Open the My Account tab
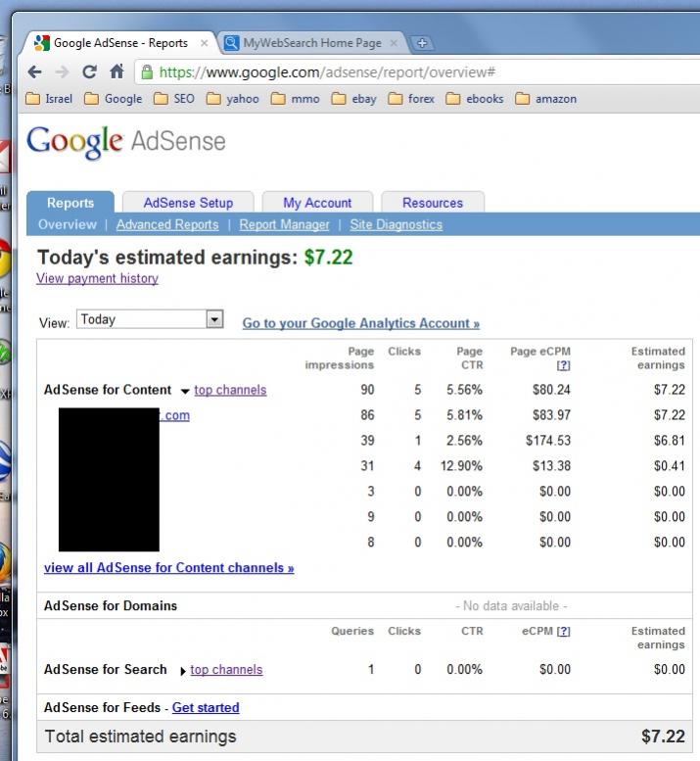The height and width of the screenshot is (761, 700). click(317, 203)
